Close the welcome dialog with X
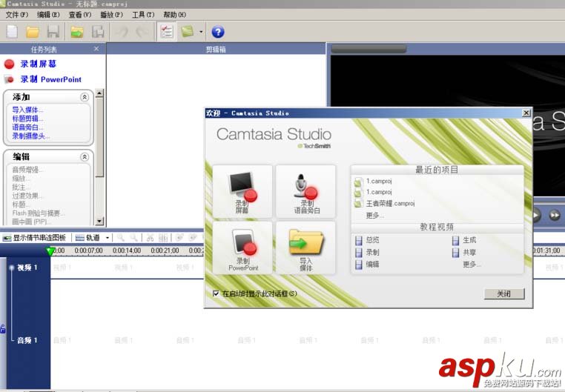Viewport: 565px width, 392px height. coord(526,113)
